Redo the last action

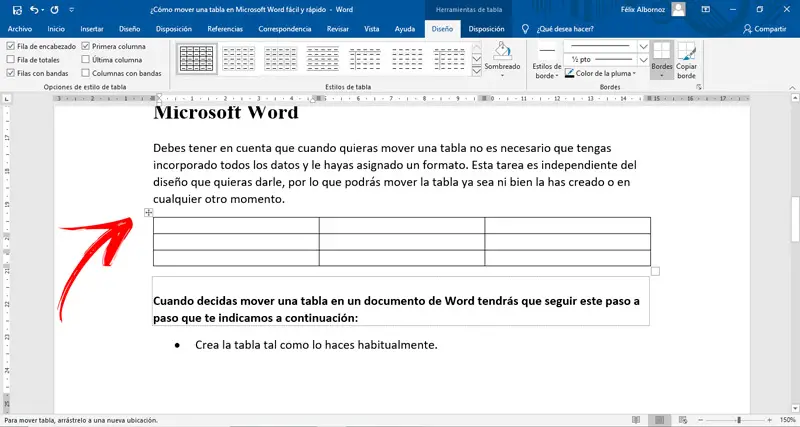(55, 10)
